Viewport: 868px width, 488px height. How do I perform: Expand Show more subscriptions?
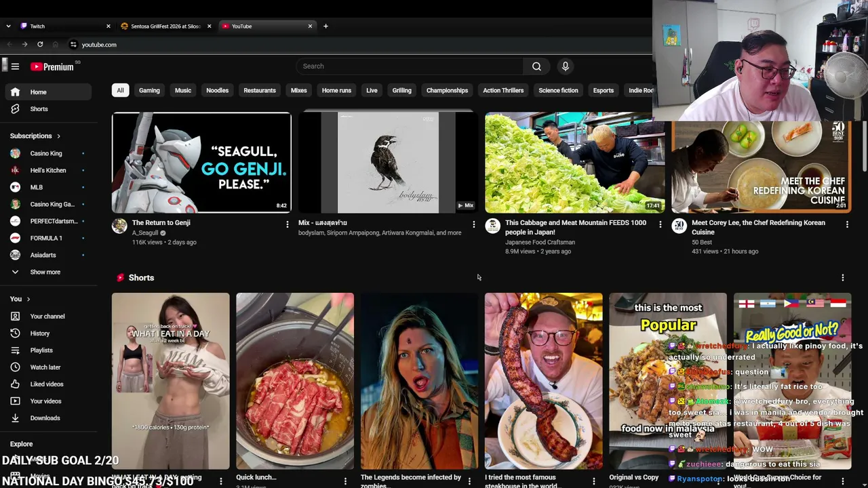point(47,272)
